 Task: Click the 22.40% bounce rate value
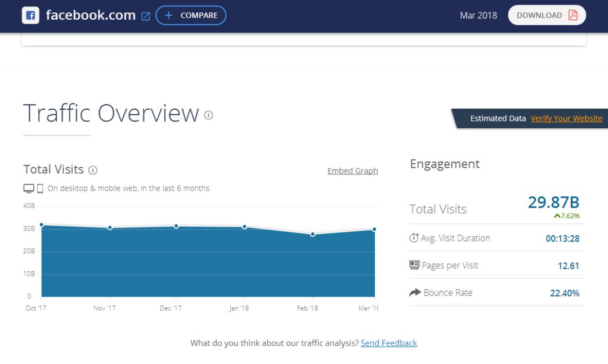coord(565,293)
